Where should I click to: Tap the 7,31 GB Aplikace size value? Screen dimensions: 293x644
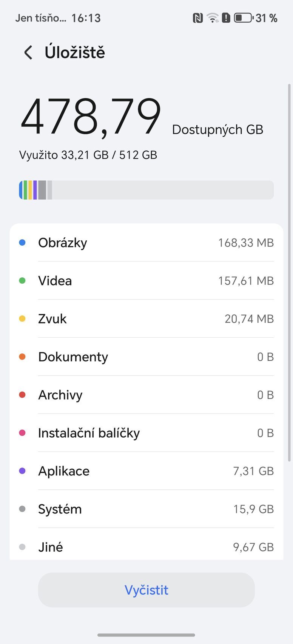(253, 471)
